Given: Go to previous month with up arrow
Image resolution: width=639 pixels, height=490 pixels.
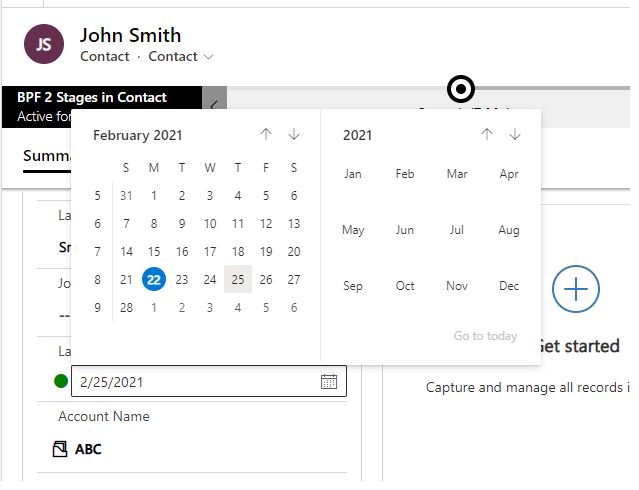Looking at the screenshot, I should [266, 134].
